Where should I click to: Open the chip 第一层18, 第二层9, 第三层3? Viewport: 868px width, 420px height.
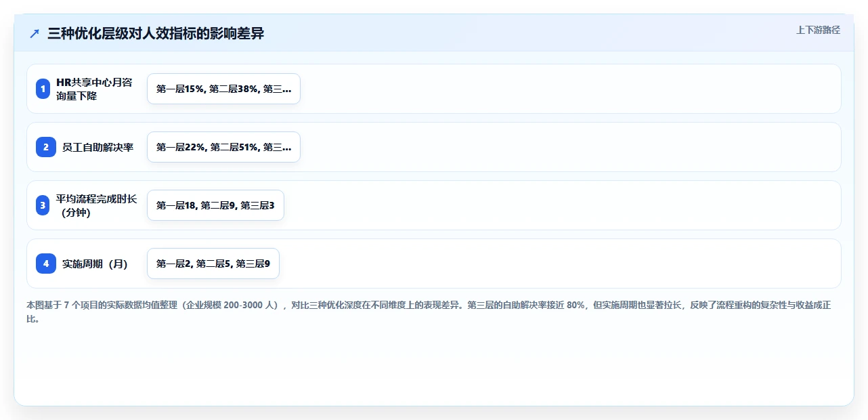coord(215,205)
